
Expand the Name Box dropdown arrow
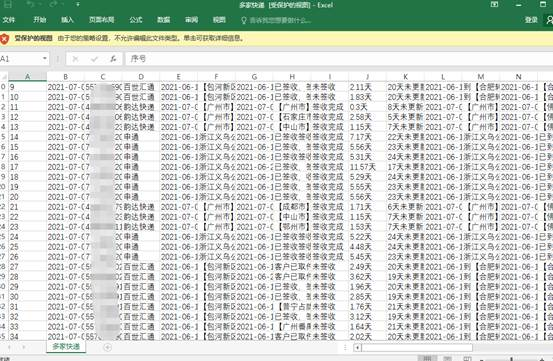pyautogui.click(x=45, y=59)
